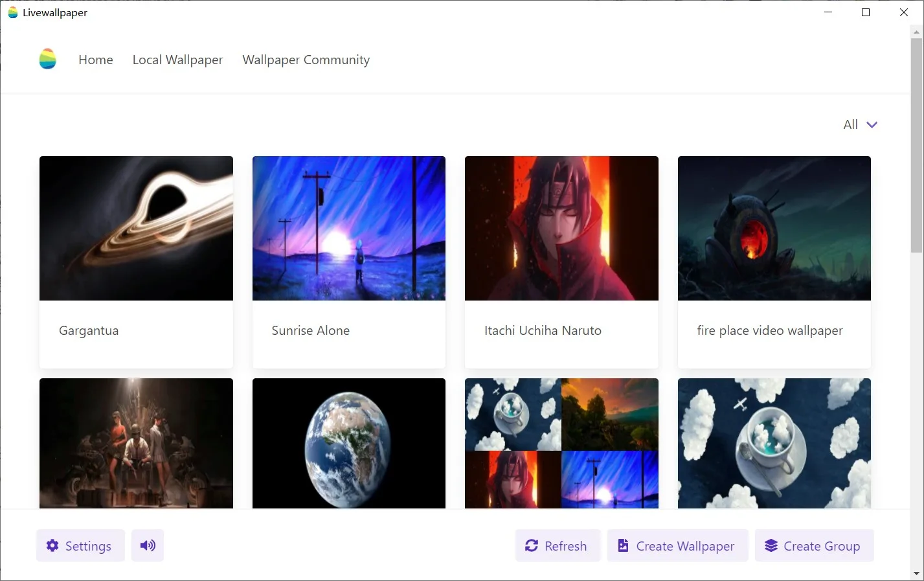Select the four-image wallpaper group thumbnail
This screenshot has width=924, height=581.
coord(561,443)
